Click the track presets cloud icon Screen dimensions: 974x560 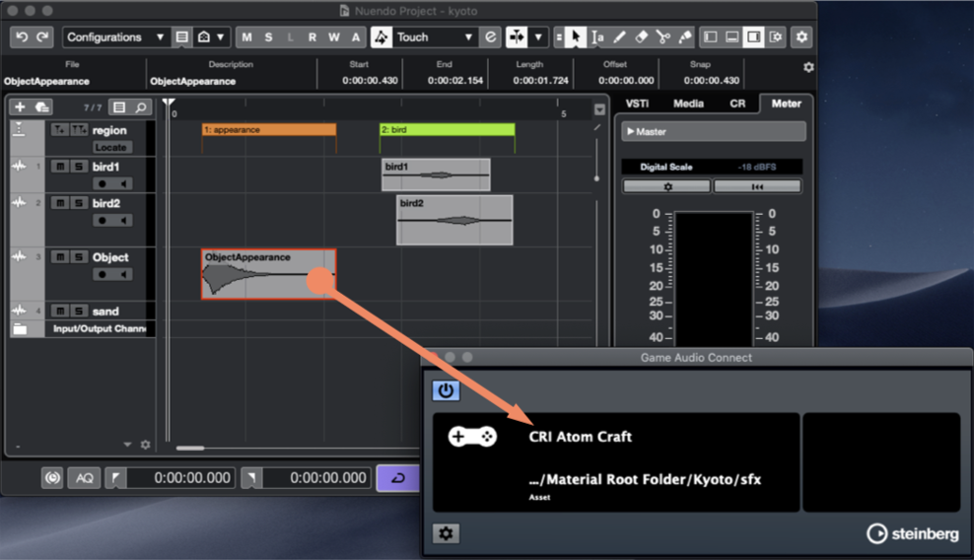(x=42, y=106)
